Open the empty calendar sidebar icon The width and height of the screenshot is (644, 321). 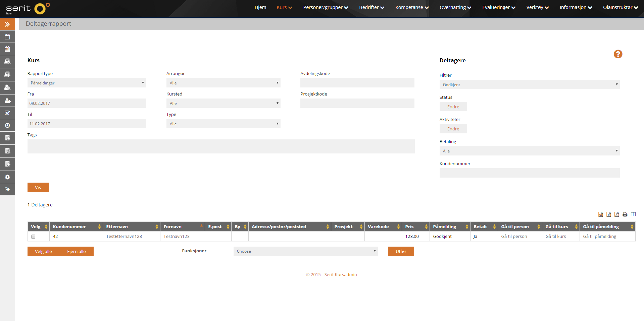pos(7,37)
